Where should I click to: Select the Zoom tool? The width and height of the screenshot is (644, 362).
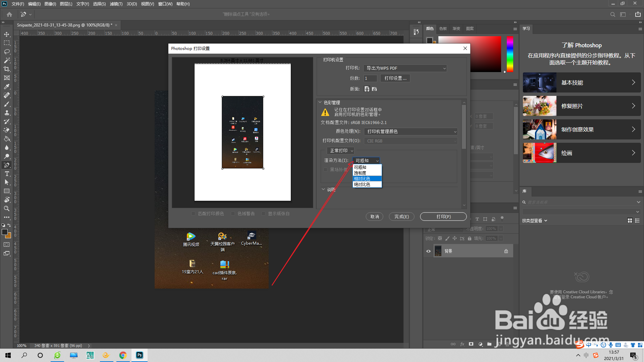(x=7, y=208)
